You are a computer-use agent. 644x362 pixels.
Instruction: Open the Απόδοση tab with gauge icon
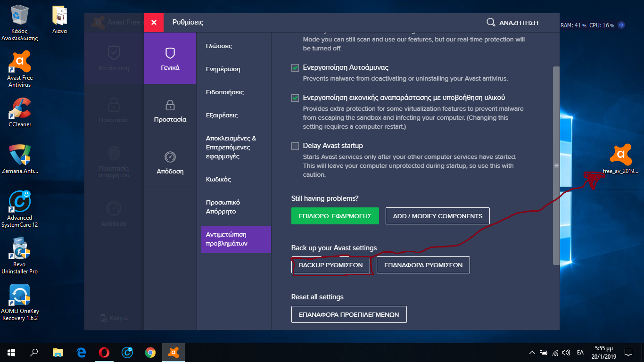pyautogui.click(x=170, y=162)
